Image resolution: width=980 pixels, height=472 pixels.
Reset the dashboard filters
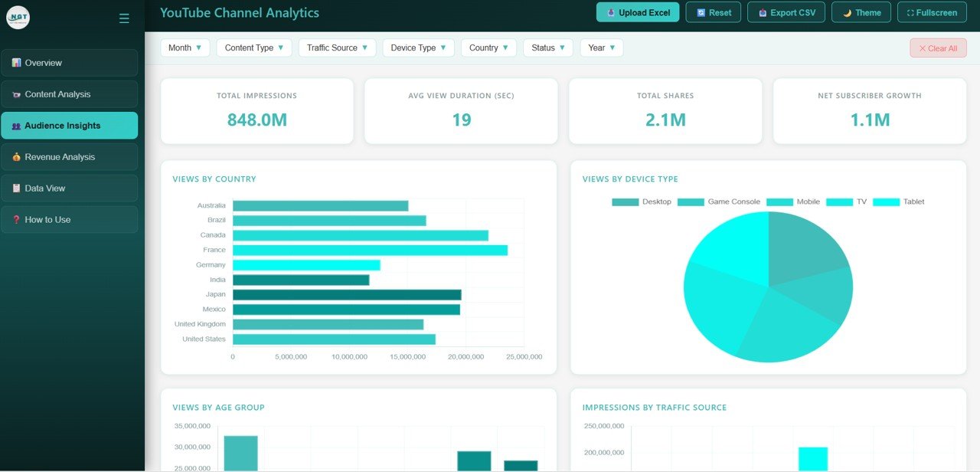click(713, 11)
